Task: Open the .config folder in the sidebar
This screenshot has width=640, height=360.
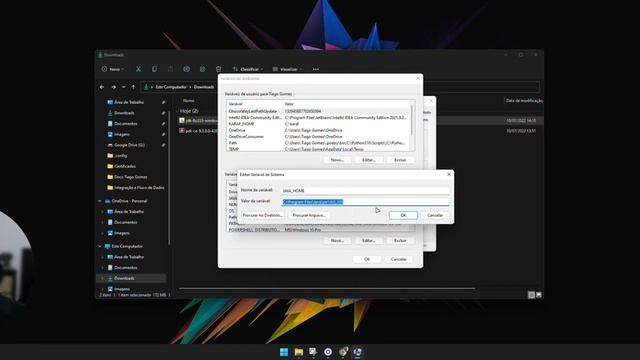Action: click(120, 156)
